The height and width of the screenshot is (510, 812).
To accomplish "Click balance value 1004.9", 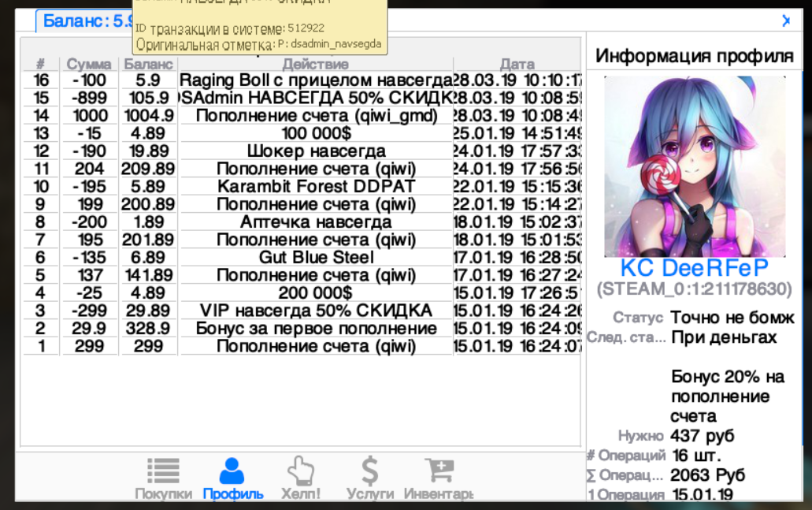I will [x=148, y=116].
